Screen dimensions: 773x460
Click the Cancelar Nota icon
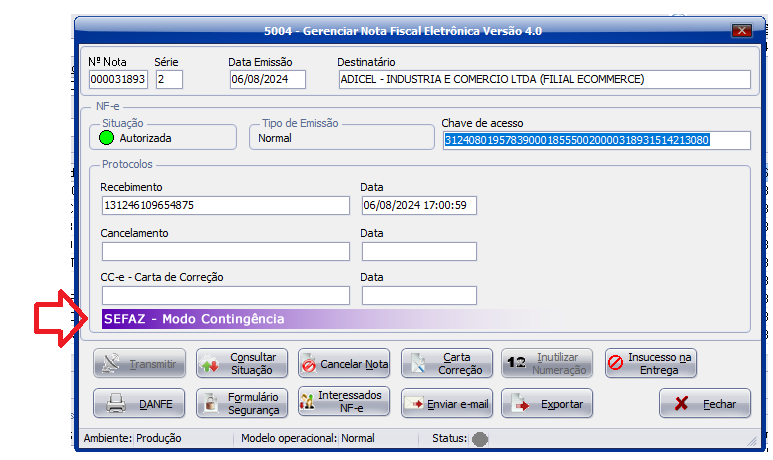[308, 364]
